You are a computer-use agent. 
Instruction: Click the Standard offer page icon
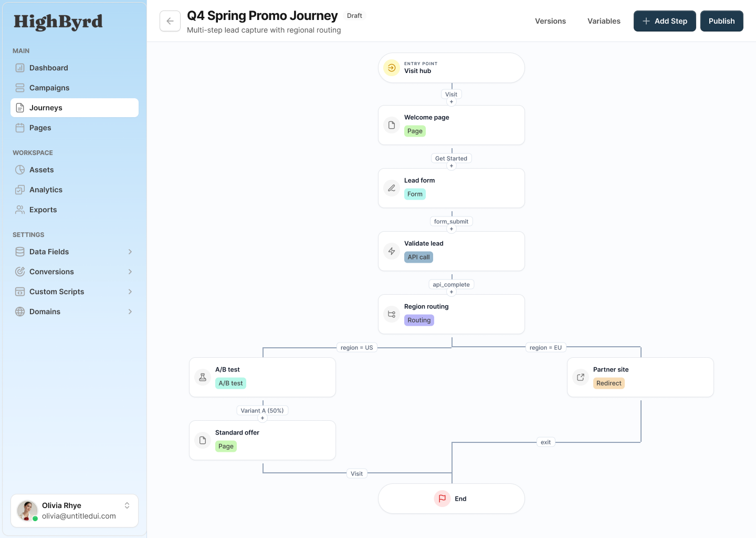point(203,440)
